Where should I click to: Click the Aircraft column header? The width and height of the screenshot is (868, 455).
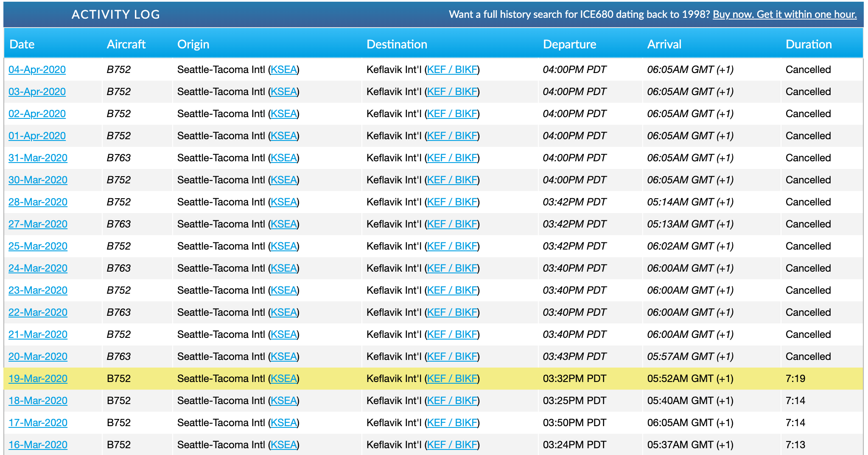(126, 44)
